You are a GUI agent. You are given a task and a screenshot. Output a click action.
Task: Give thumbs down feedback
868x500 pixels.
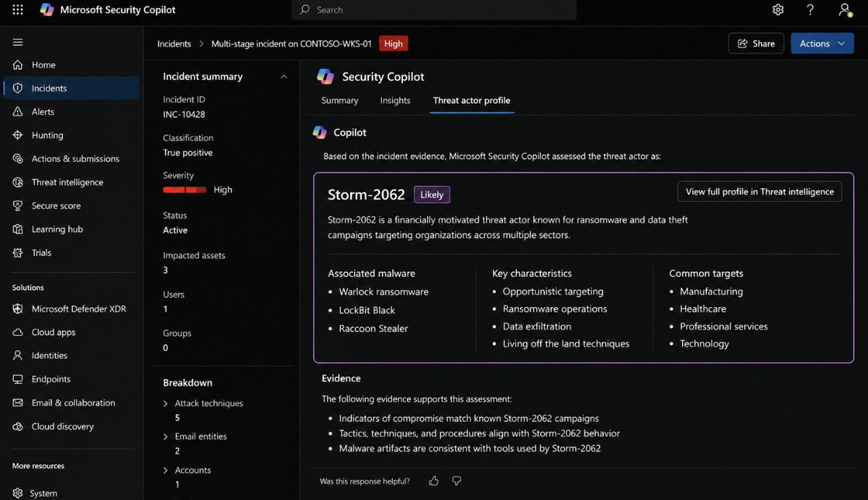coord(456,480)
